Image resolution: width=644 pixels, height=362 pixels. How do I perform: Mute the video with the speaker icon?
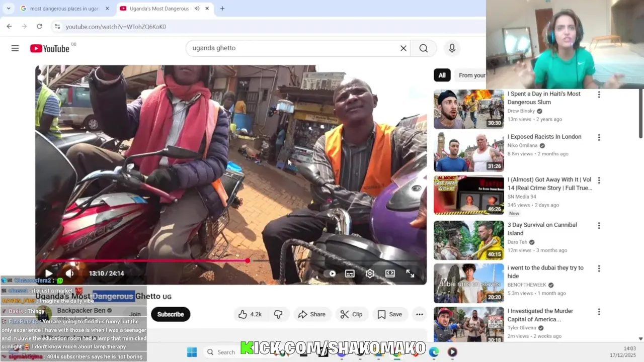click(69, 274)
